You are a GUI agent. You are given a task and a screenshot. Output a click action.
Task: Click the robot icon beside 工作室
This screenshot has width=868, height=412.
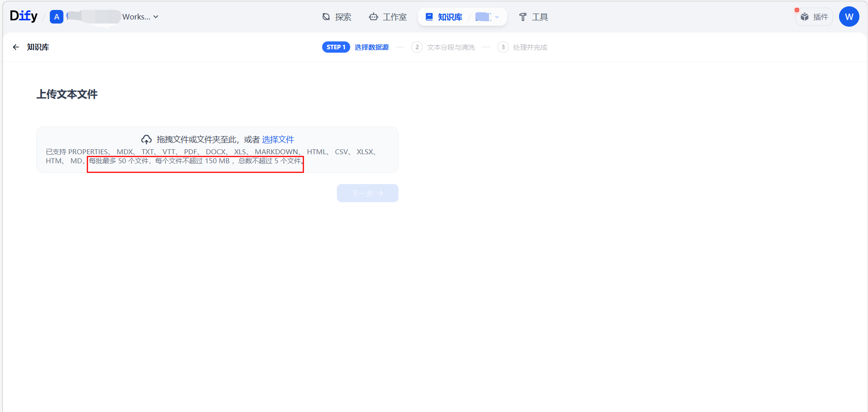coord(374,17)
